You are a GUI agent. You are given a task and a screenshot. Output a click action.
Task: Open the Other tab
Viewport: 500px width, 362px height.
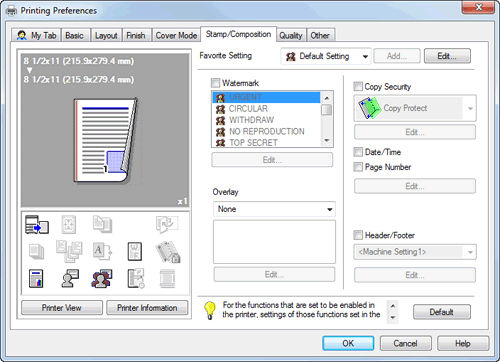click(320, 35)
